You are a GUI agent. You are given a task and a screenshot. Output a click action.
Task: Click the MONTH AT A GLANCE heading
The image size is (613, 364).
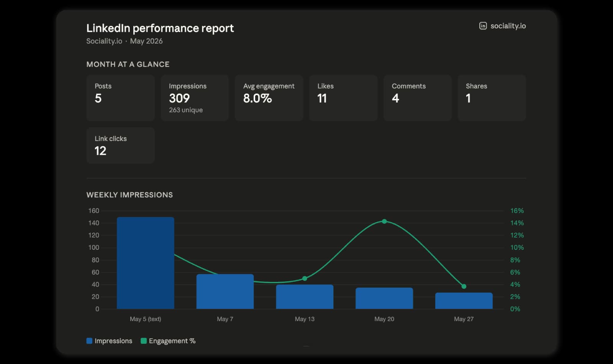pyautogui.click(x=128, y=64)
